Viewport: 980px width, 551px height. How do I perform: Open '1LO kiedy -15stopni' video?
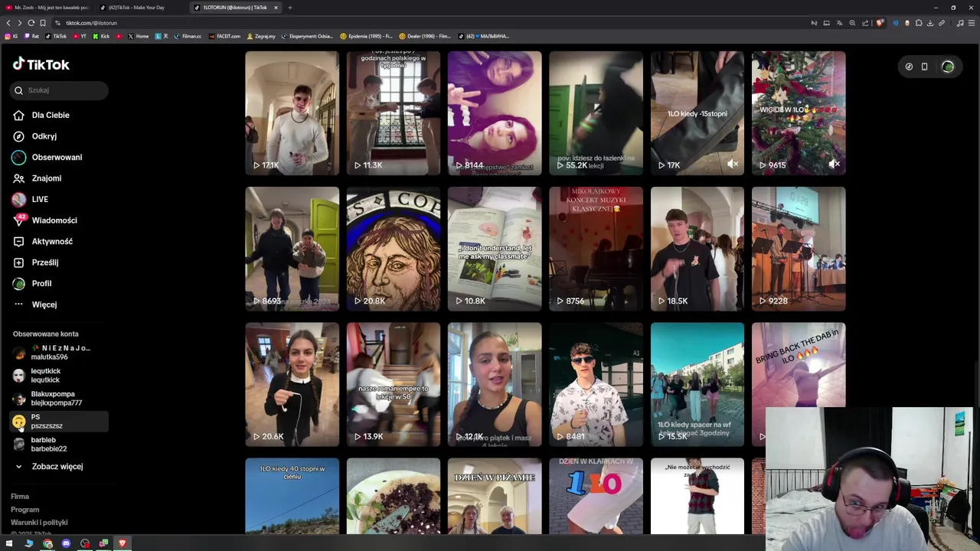[x=697, y=113]
